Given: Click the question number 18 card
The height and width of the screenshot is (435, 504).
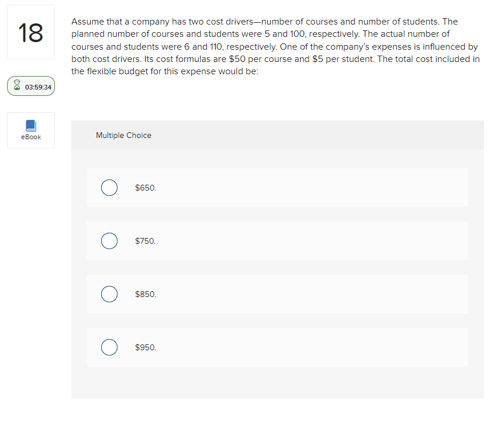Looking at the screenshot, I should click(x=30, y=32).
